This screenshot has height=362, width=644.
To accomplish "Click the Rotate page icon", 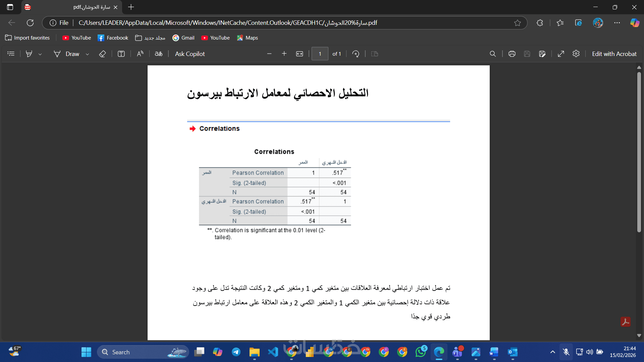I will pyautogui.click(x=356, y=54).
